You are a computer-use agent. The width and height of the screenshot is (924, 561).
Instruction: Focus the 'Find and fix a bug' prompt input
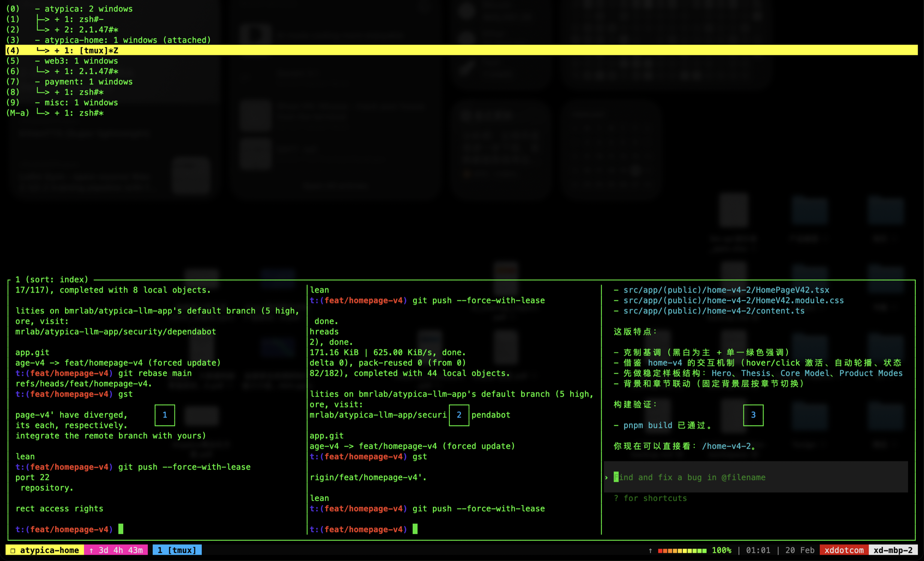pos(690,477)
